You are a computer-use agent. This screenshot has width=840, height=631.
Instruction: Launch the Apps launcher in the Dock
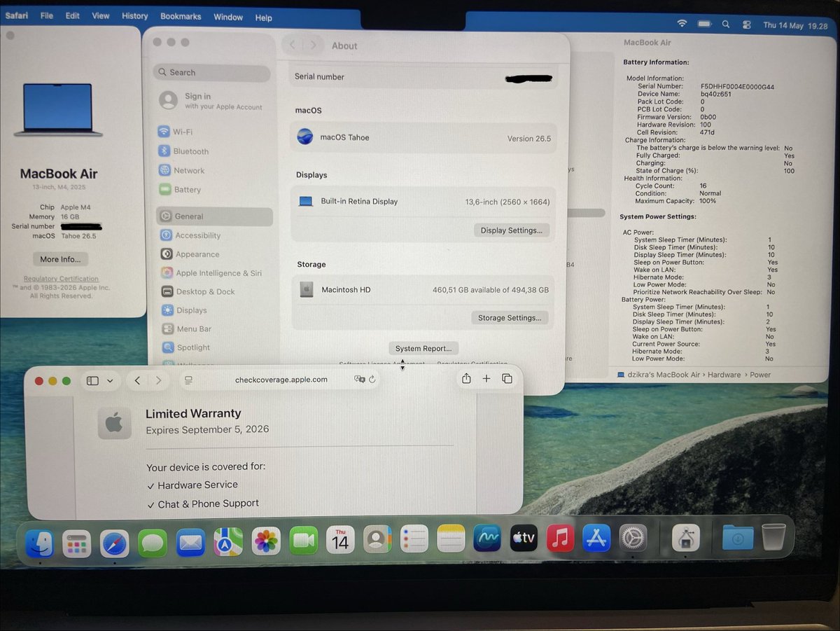tap(77, 543)
